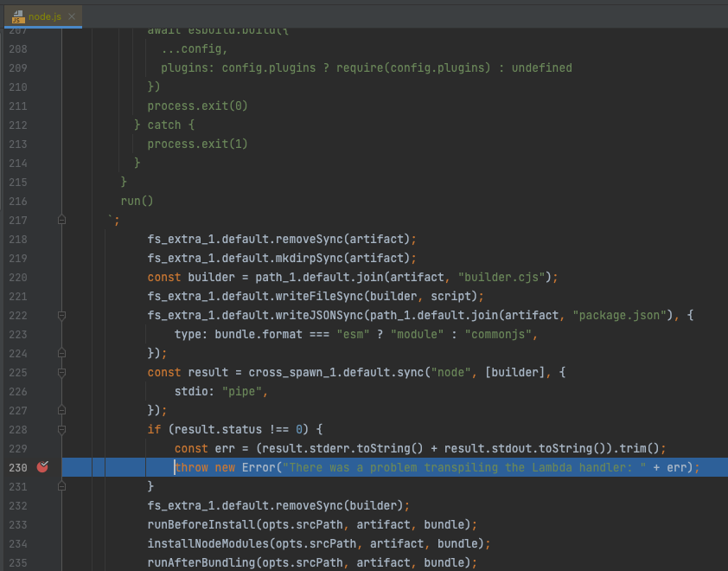Image resolution: width=728 pixels, height=571 pixels.
Task: Click line number 216 in the gutter
Action: pos(19,201)
